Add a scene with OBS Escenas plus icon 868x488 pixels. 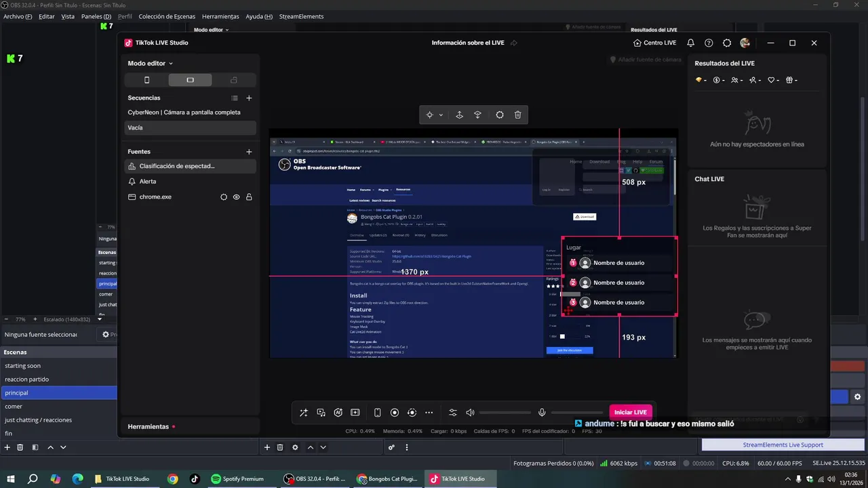[x=7, y=447]
